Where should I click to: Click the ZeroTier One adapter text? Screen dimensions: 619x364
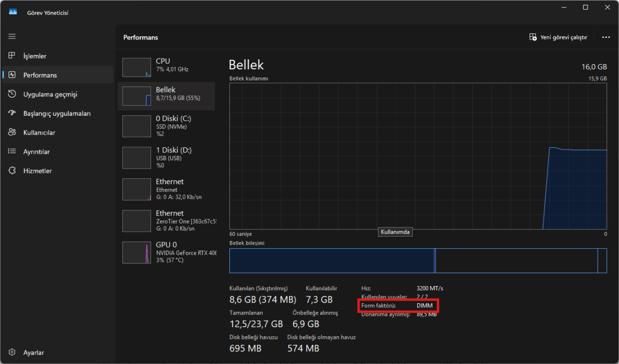tap(186, 221)
